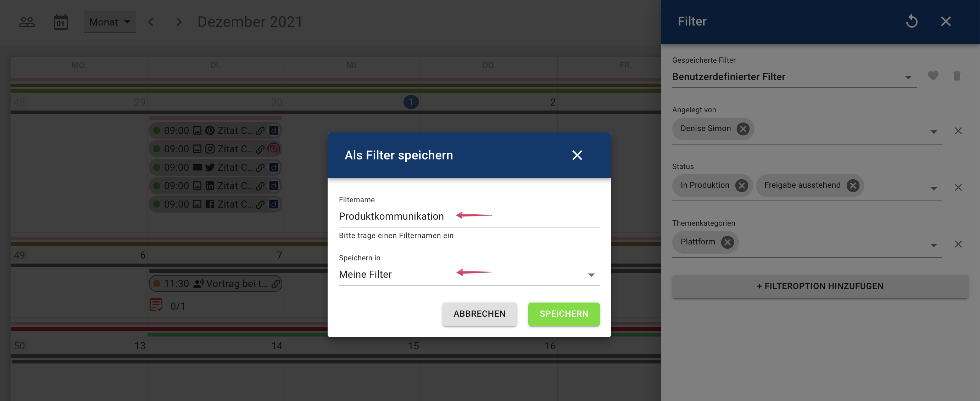The height and width of the screenshot is (401, 980).
Task: Click the link icon on LinkedIn Zitat post
Action: (x=260, y=186)
